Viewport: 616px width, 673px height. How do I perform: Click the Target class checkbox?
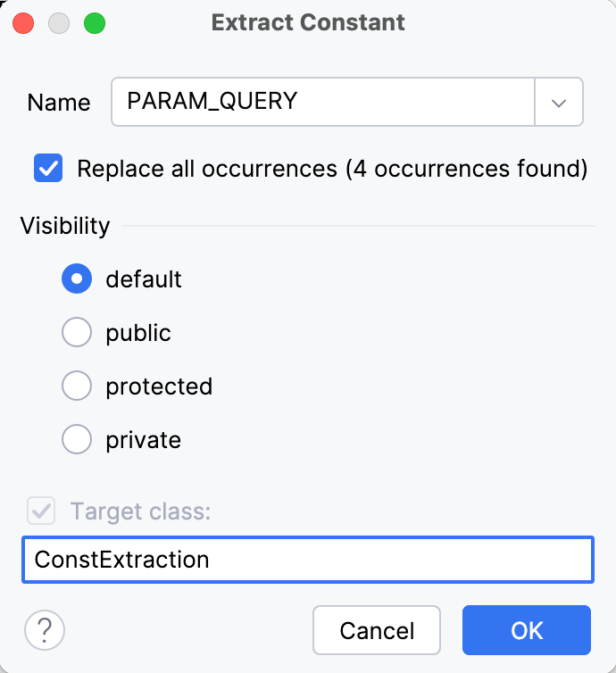[42, 511]
